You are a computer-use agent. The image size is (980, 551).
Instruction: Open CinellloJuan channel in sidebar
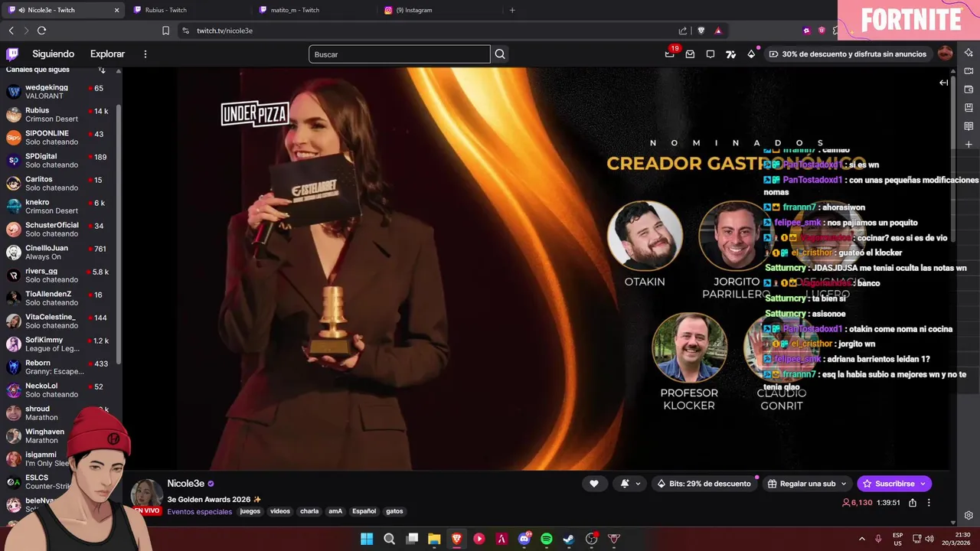[59, 253]
